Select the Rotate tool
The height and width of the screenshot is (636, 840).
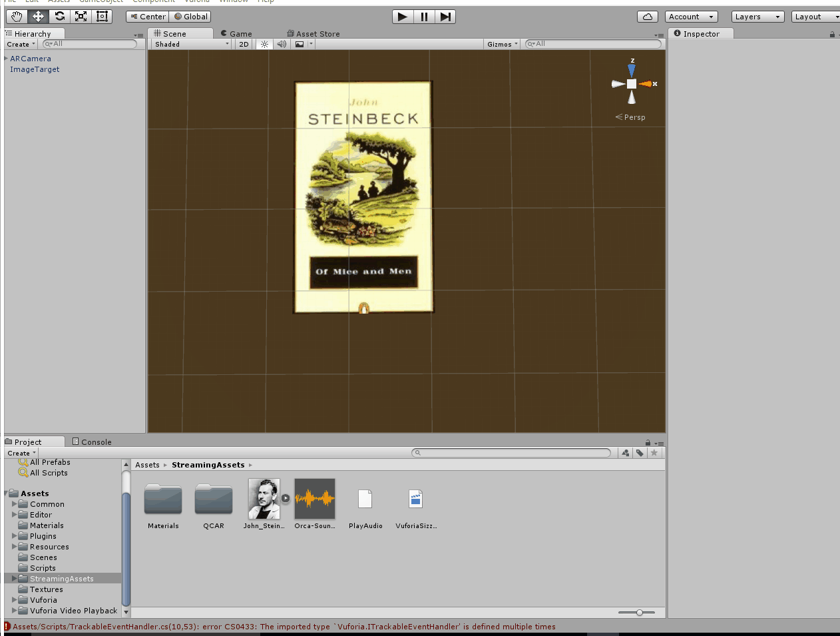click(x=59, y=16)
